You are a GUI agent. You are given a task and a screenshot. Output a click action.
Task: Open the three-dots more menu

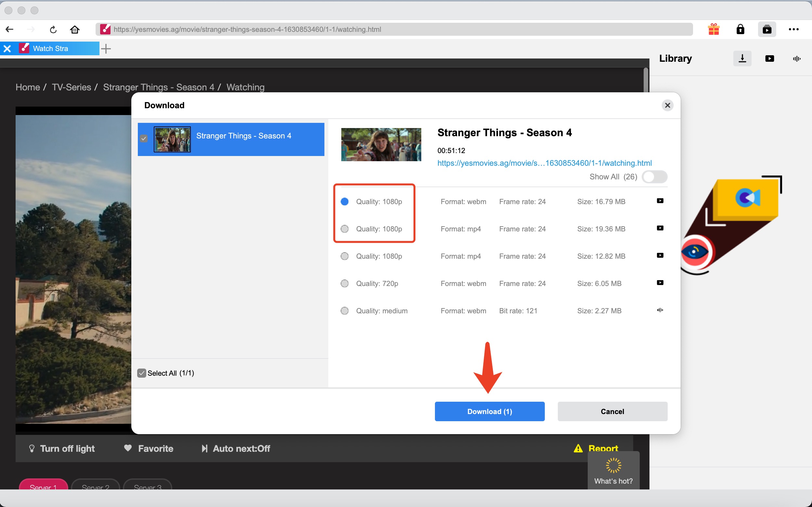pos(793,30)
